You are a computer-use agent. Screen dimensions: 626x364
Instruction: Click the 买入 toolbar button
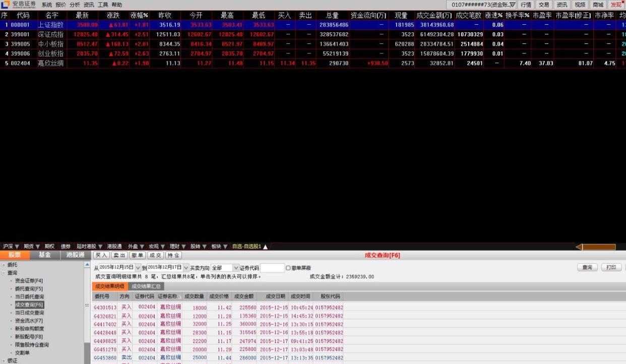coord(101,255)
